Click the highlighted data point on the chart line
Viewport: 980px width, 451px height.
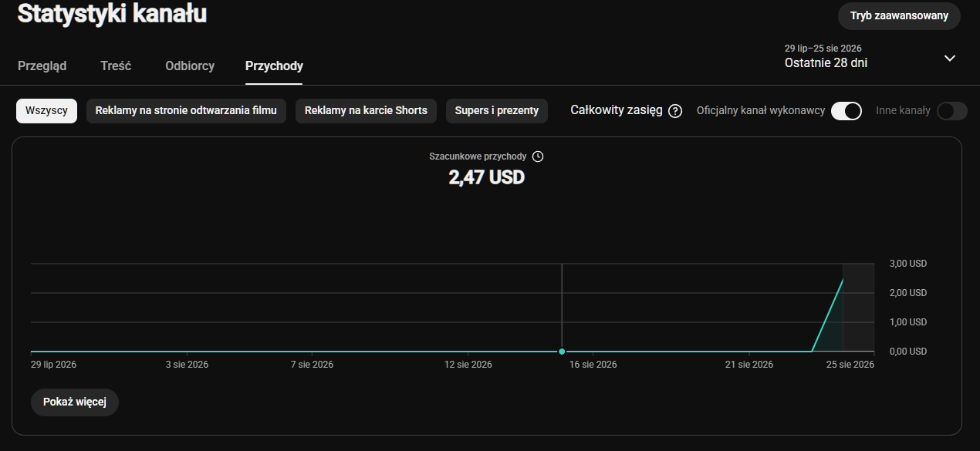pos(562,352)
